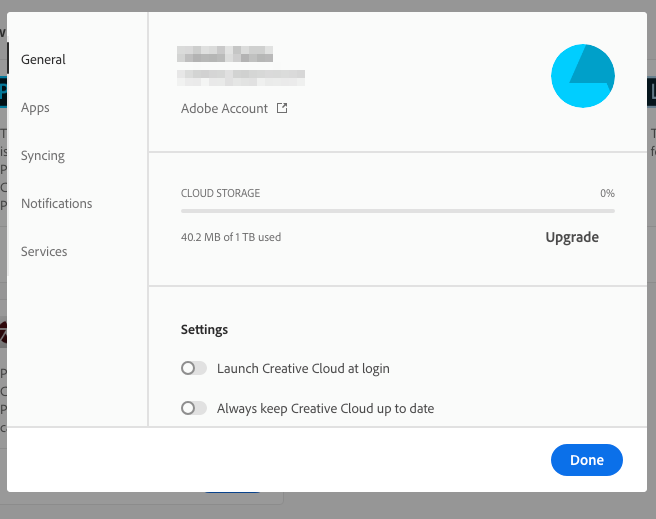
Task: Open the Services tab
Action: 44,251
